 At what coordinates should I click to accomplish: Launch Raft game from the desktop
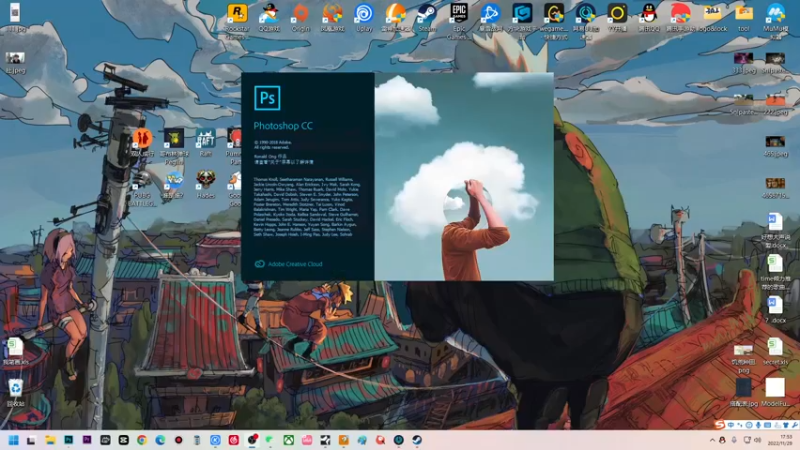(205, 142)
